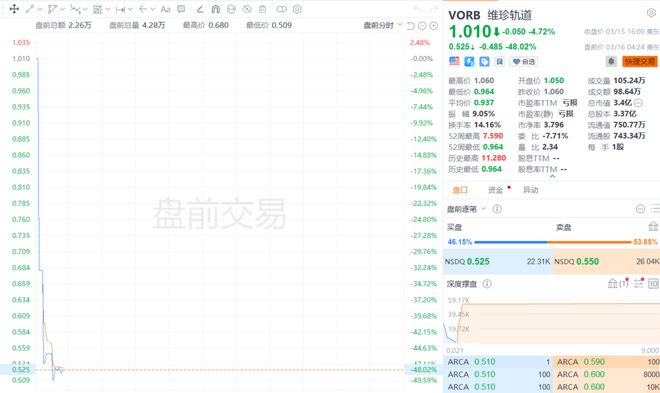Toggle hide drawings eye icon
The width and height of the screenshot is (660, 393).
[247, 9]
